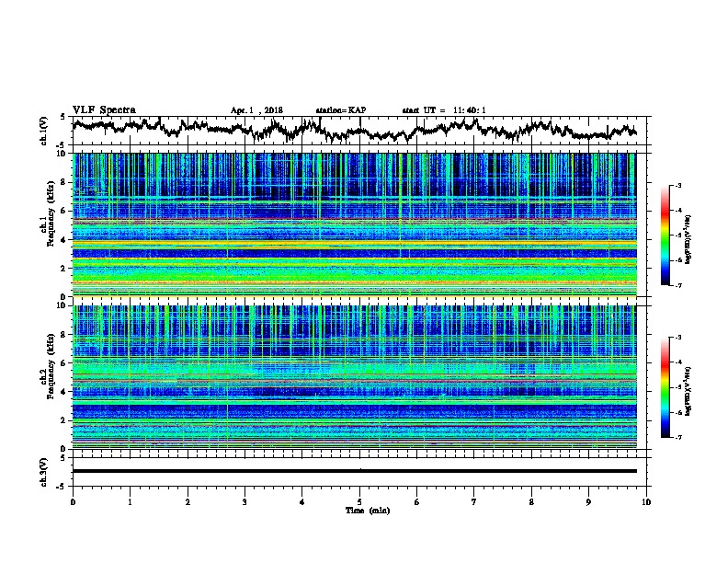
Task: Click the log(PSD) label beside ch.1 color bar
Action: [688, 239]
